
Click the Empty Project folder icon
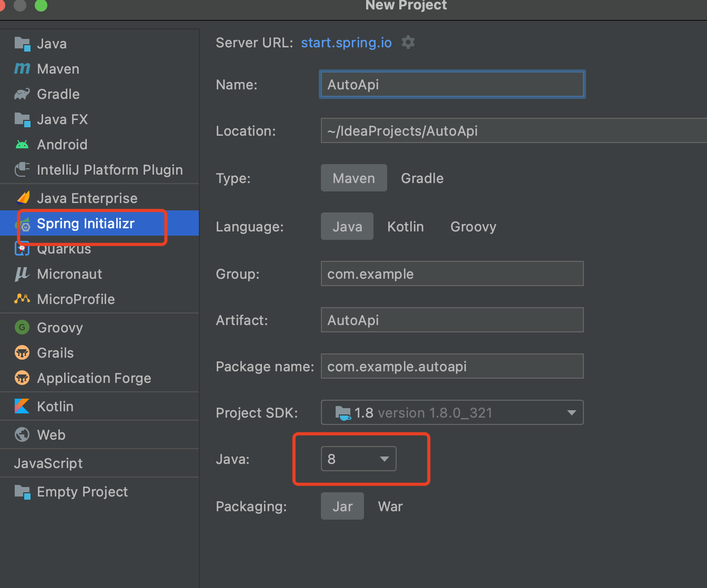22,492
